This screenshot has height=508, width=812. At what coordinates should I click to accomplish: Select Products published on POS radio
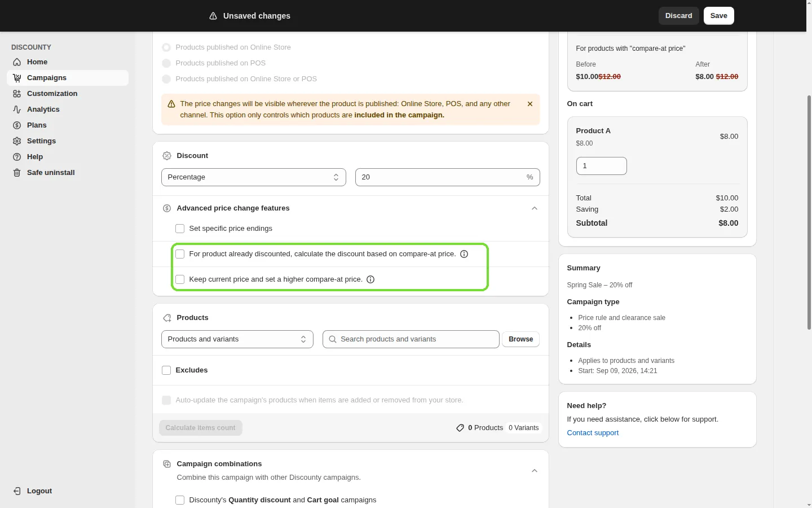pyautogui.click(x=166, y=63)
